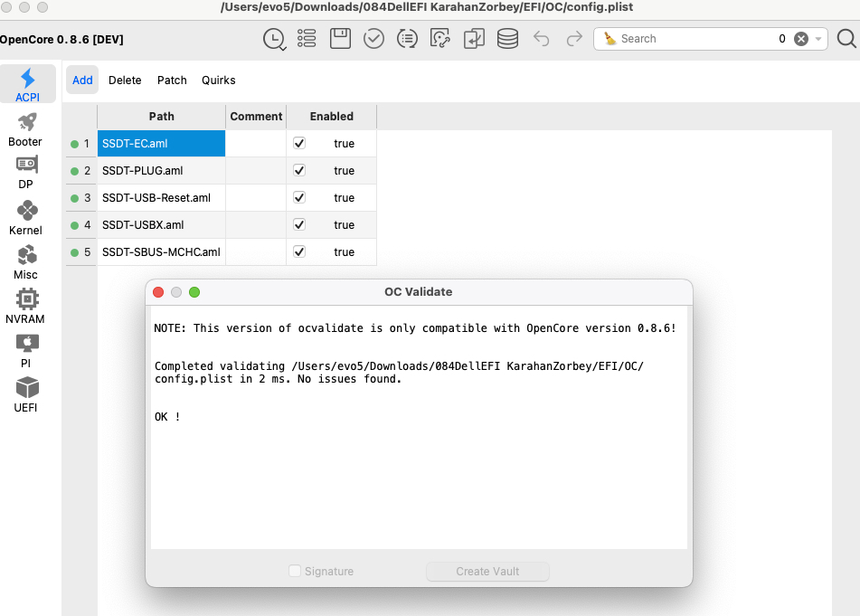Uncheck Enabled for SSDT-USBX.aml

coord(299,224)
